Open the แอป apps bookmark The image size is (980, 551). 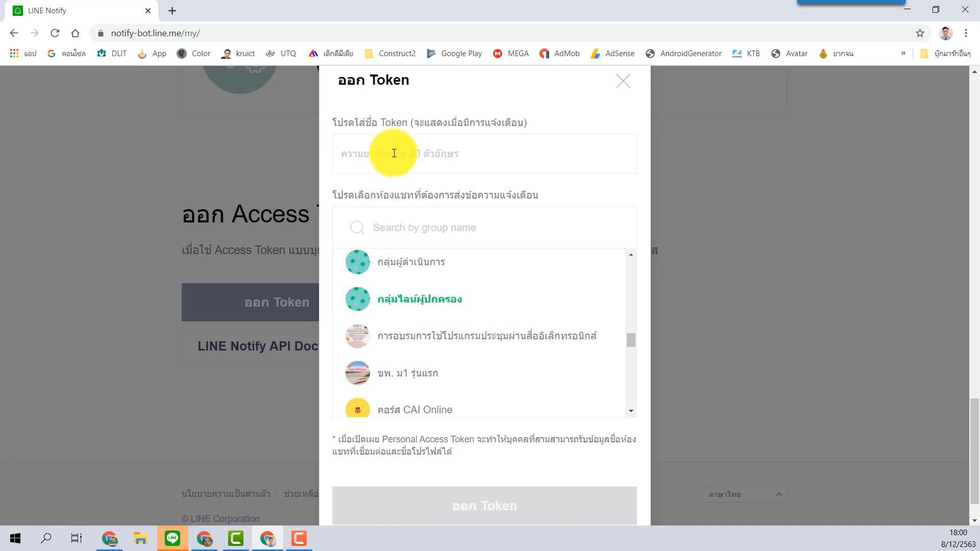(x=23, y=54)
